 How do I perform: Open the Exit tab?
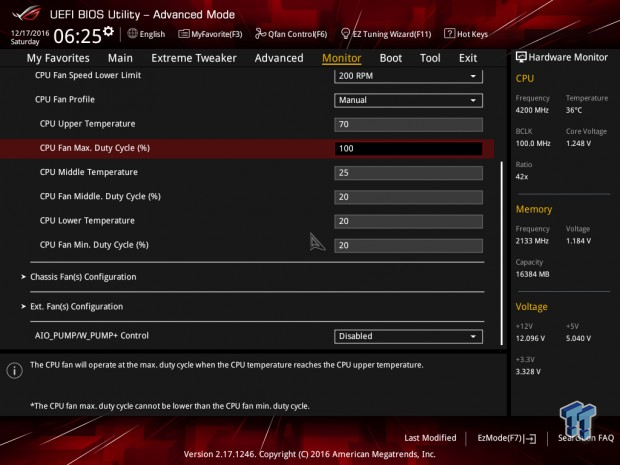click(x=468, y=58)
